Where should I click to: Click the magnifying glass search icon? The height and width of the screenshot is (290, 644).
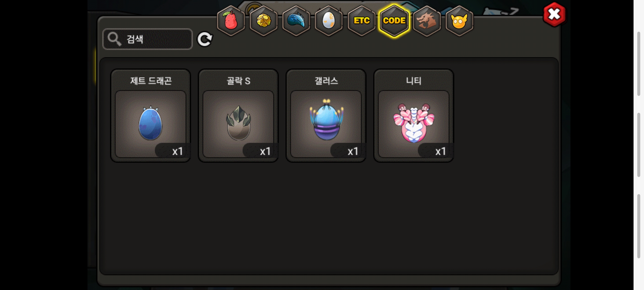114,39
